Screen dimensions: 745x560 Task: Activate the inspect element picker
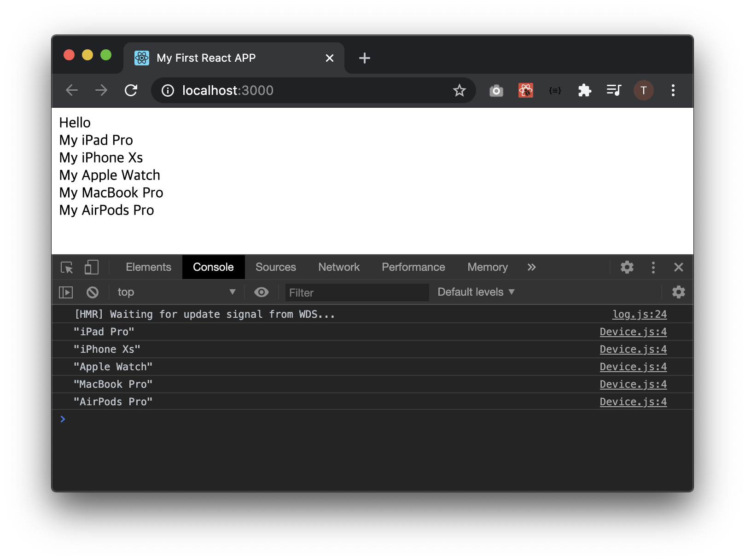click(x=67, y=268)
